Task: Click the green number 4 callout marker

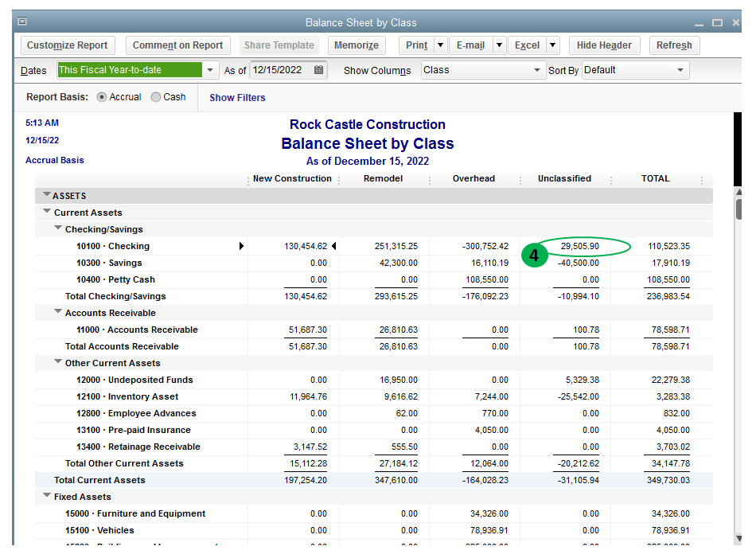Action: (x=535, y=256)
